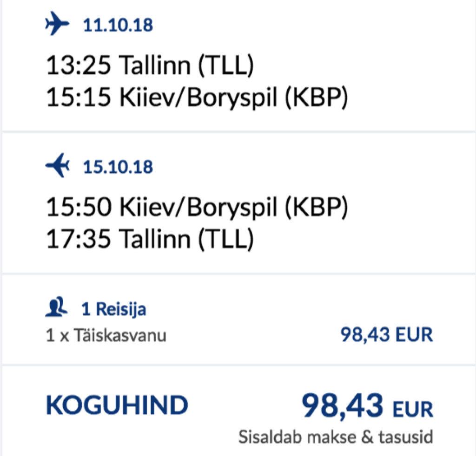Screen dimensions: 476x456
Task: Select the outbound date 11.10.18
Action: pyautogui.click(x=118, y=26)
